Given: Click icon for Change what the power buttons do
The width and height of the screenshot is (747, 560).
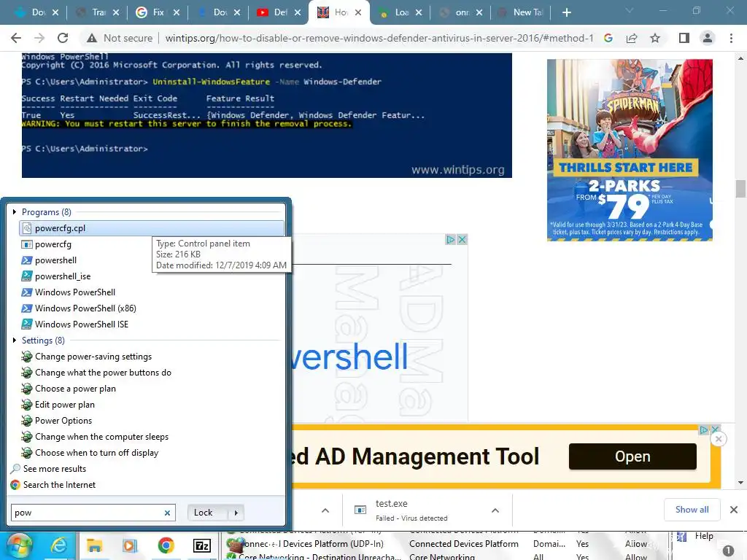Looking at the screenshot, I should [27, 373].
